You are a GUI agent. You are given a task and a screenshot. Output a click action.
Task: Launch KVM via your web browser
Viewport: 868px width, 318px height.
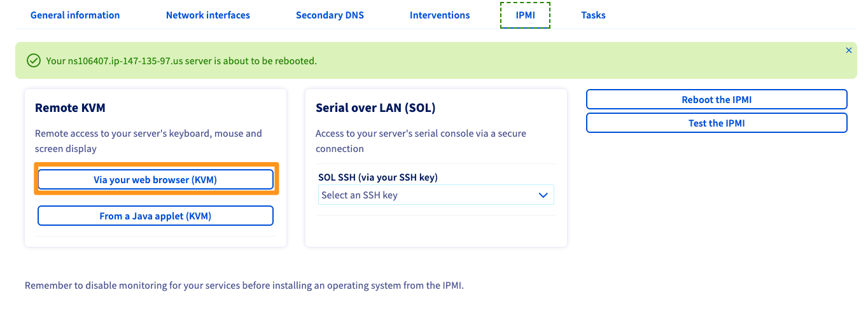point(155,179)
